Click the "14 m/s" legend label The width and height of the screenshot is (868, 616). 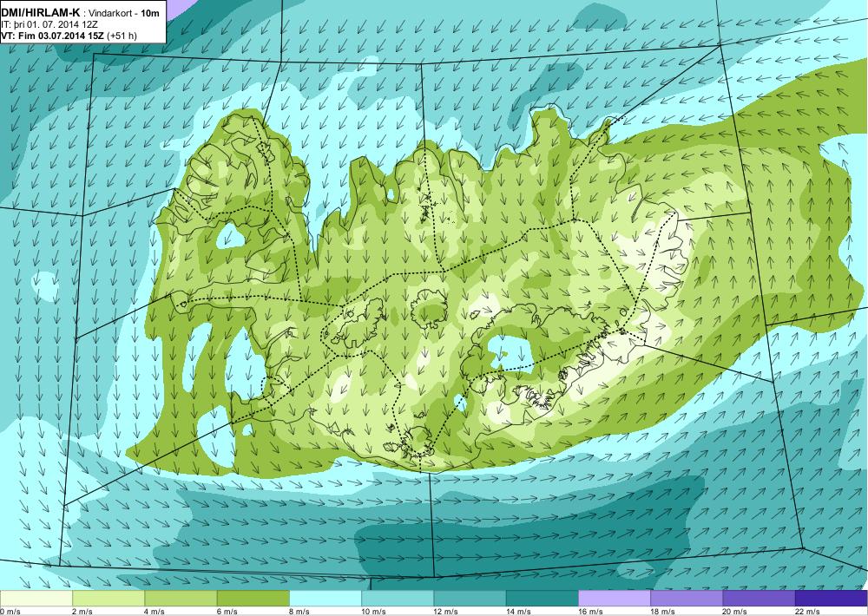point(519,612)
